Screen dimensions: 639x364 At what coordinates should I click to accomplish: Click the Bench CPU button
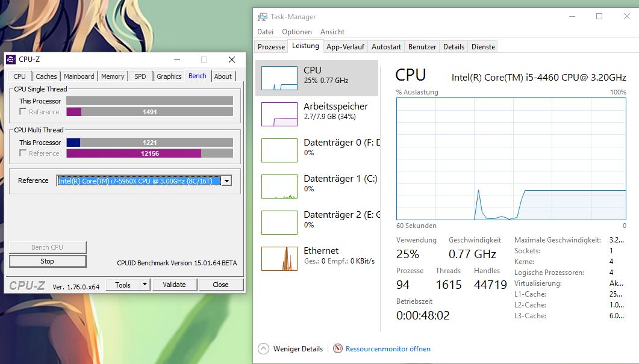click(47, 247)
